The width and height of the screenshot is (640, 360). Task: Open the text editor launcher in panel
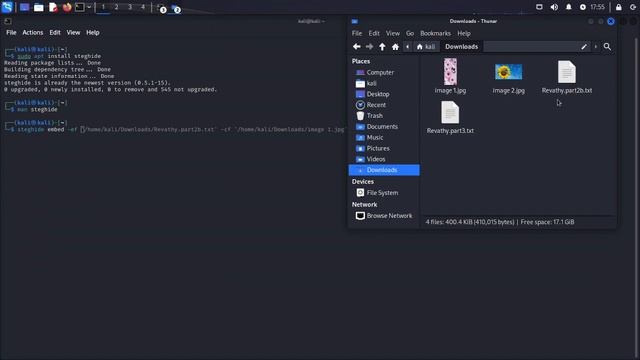53,7
